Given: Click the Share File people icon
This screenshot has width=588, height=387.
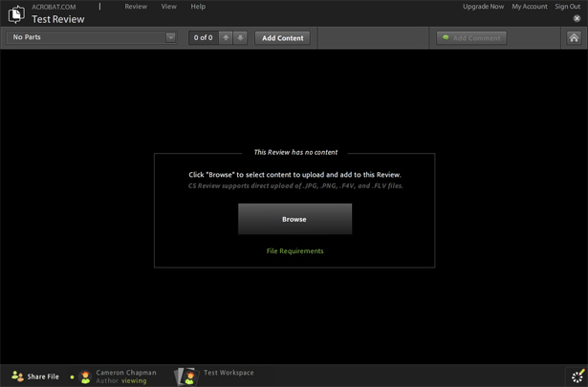Looking at the screenshot, I should pos(17,376).
